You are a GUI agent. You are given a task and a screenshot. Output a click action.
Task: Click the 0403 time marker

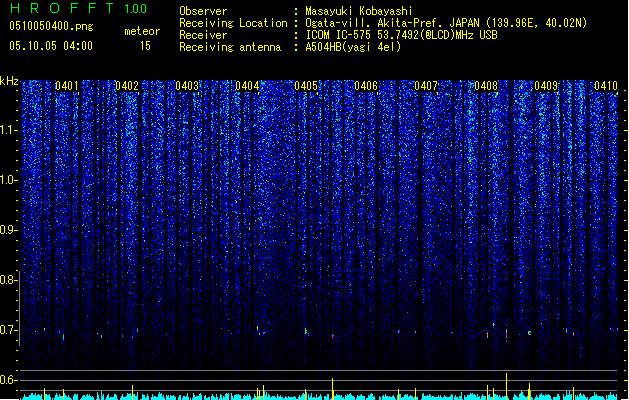(187, 86)
